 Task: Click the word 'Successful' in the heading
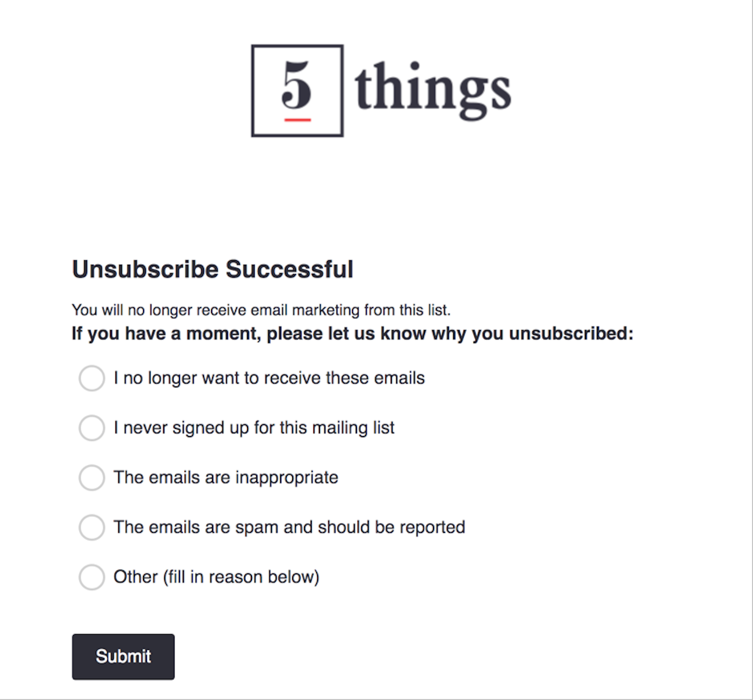(289, 269)
